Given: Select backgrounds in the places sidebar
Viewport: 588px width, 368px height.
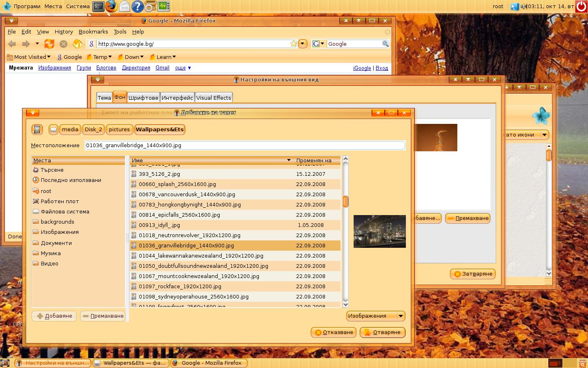Looking at the screenshot, I should (78, 222).
